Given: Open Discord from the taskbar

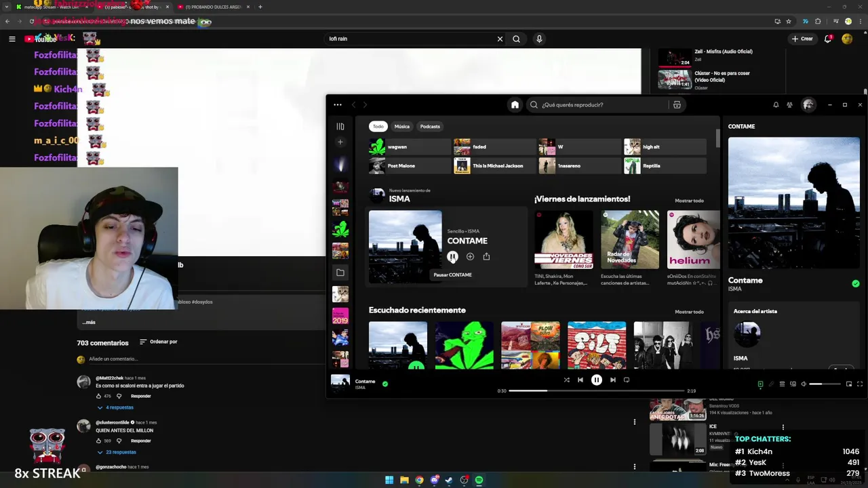Looking at the screenshot, I should coord(434,480).
